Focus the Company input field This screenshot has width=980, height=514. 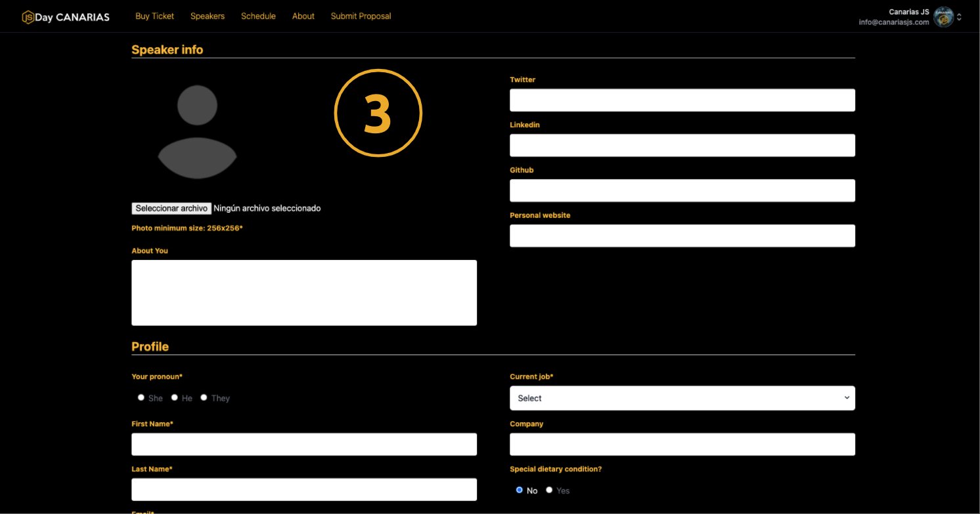click(682, 444)
